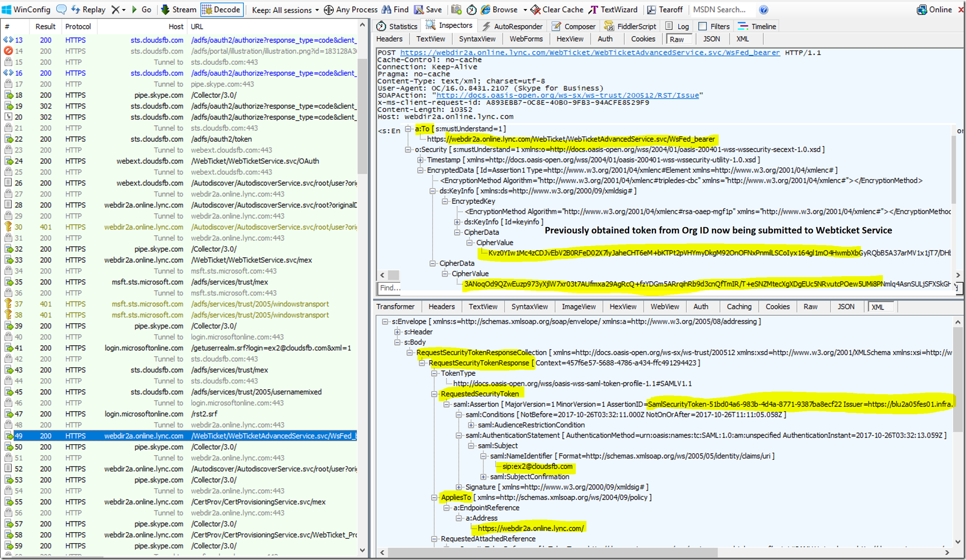This screenshot has height=560, width=966.
Task: Toggle the Decode button
Action: point(222,9)
